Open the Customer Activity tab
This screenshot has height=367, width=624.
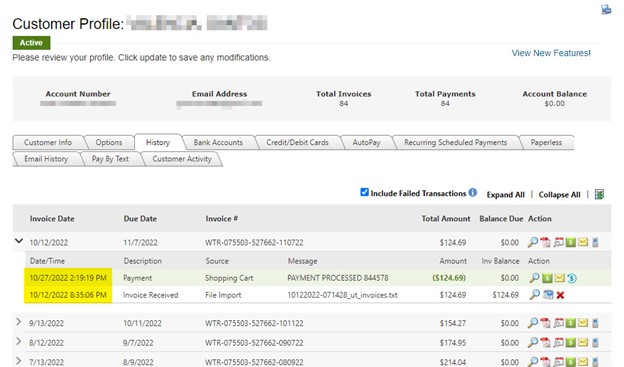(x=182, y=159)
